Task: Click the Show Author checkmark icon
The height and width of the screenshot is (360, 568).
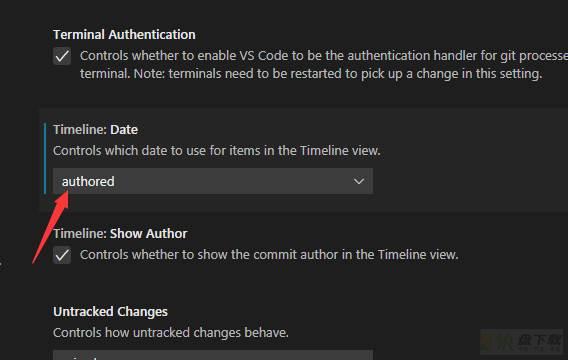Action: pos(62,255)
